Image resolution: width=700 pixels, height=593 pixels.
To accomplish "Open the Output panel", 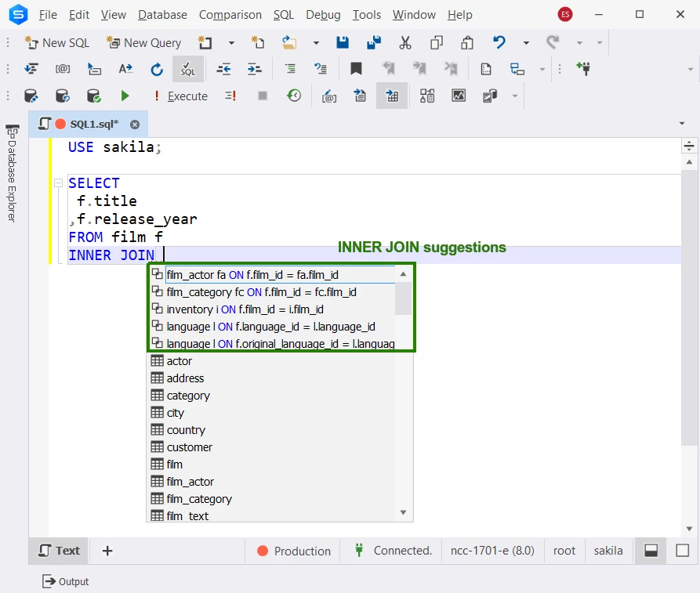I will [x=66, y=581].
